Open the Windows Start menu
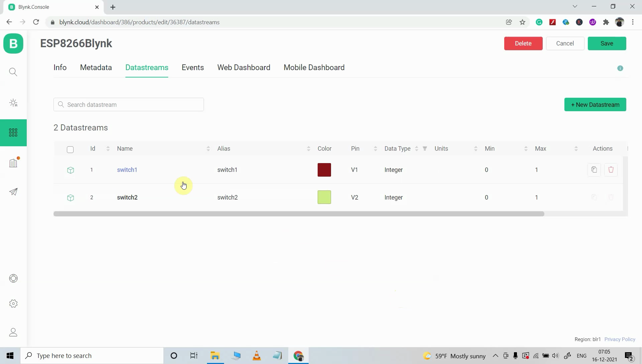The width and height of the screenshot is (642, 364). (10, 356)
